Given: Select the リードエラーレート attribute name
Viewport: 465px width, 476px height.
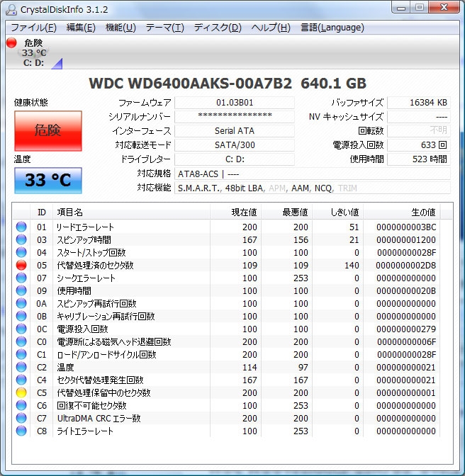Looking at the screenshot, I should click(x=85, y=227).
